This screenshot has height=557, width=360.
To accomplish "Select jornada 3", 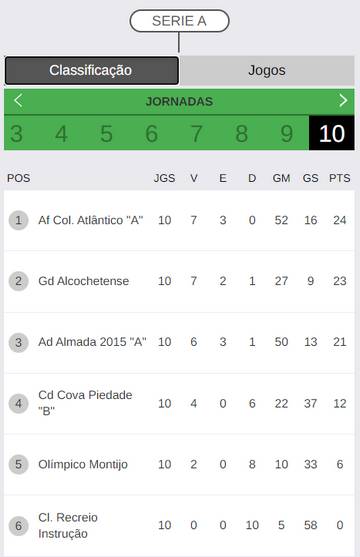I will 16,134.
